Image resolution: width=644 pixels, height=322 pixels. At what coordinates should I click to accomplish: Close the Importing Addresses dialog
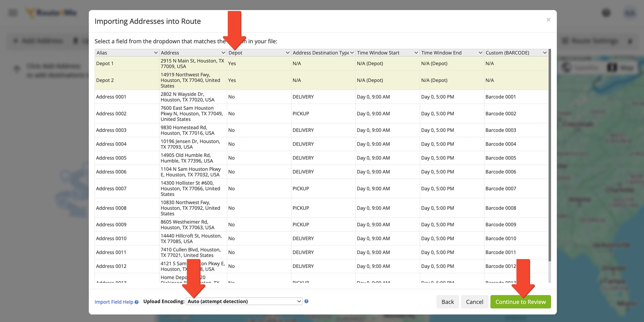(548, 20)
